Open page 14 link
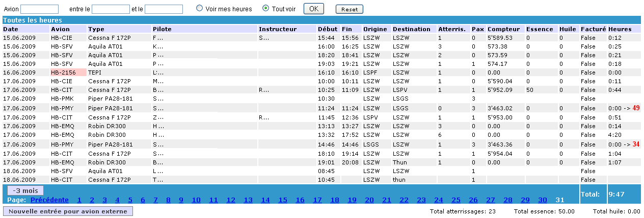 [265, 200]
